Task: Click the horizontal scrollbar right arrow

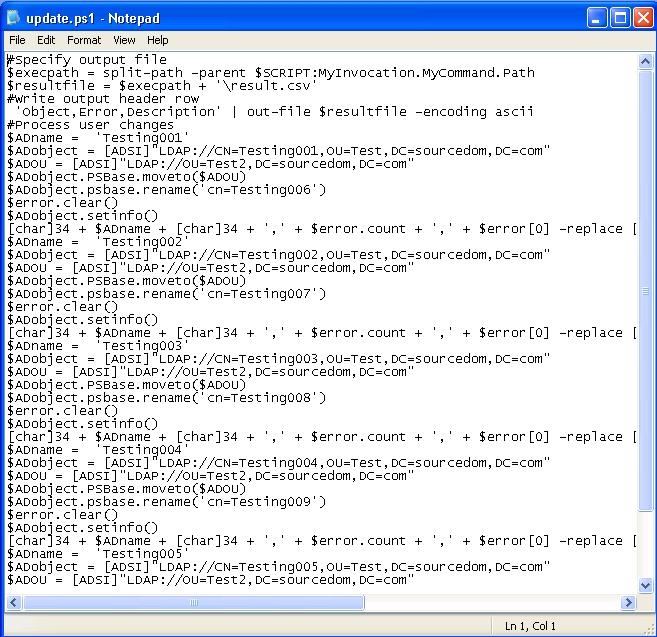Action: pyautogui.click(x=629, y=603)
